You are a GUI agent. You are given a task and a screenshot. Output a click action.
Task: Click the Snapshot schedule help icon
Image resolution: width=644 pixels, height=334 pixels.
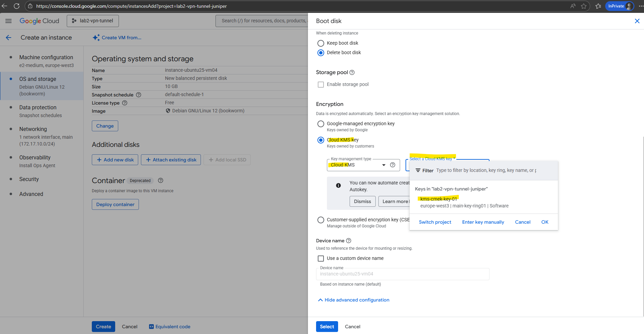pos(139,95)
